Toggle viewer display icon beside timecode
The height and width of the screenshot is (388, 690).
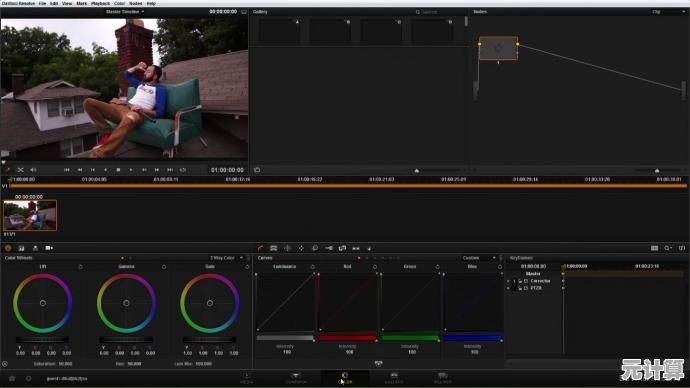click(244, 12)
